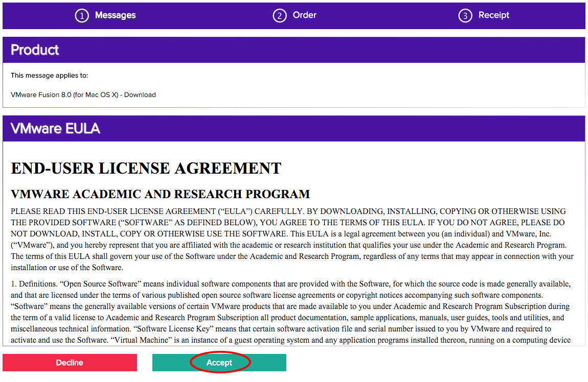Image resolution: width=588 pixels, height=382 pixels.
Task: Click the END-USER LICENSE AGREEMENT heading
Action: [146, 168]
